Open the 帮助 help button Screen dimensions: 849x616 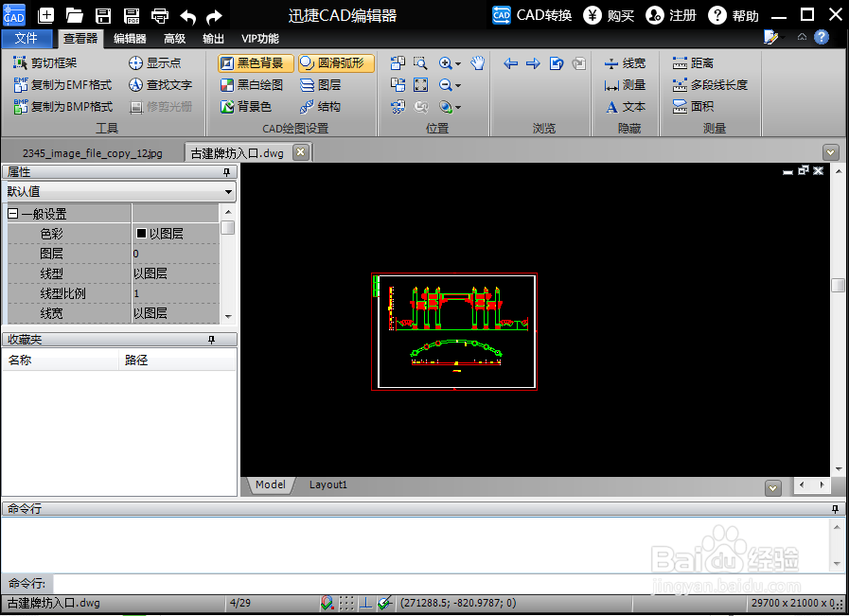click(734, 15)
